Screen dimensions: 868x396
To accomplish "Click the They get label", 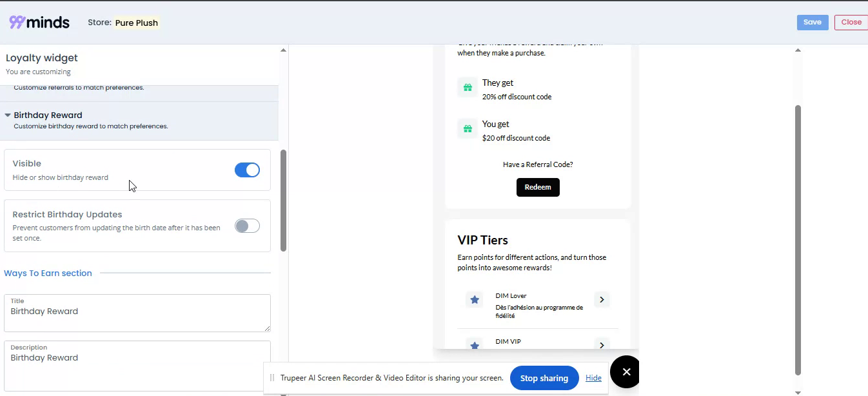I will coord(498,83).
